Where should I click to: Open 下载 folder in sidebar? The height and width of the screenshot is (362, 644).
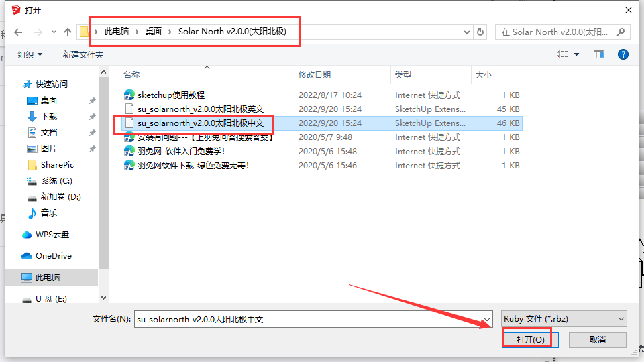pos(42,116)
